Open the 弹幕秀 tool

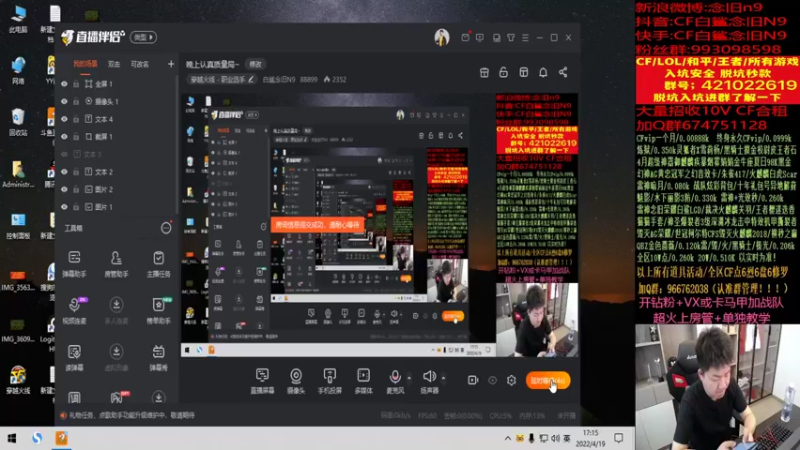coord(159,357)
